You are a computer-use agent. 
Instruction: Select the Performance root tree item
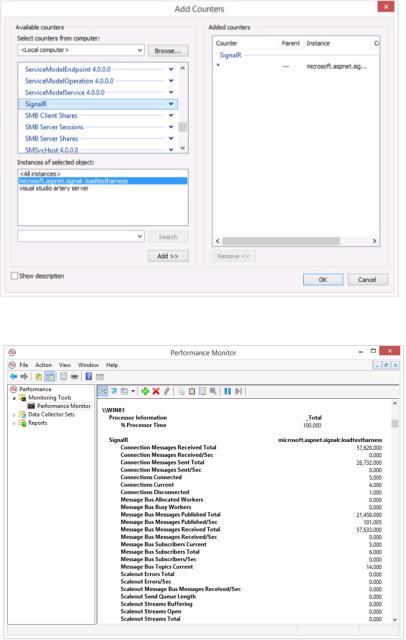pos(31,389)
